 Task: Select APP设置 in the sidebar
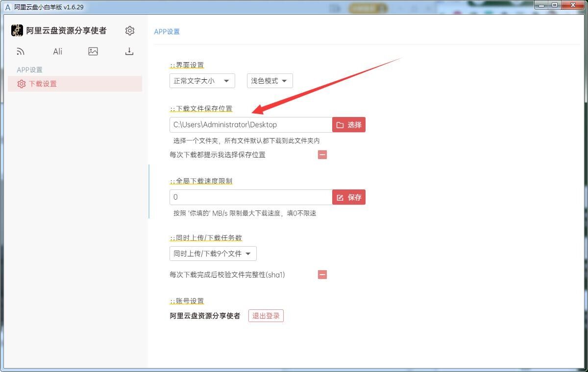(x=30, y=70)
